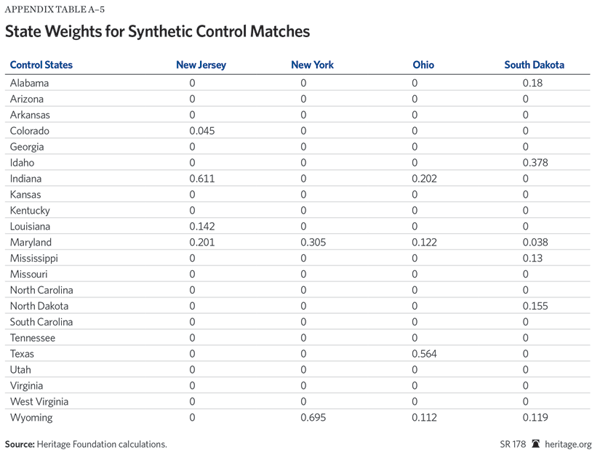The height and width of the screenshot is (452, 600).
Task: Click the Maryland row label
Action: click(31, 242)
